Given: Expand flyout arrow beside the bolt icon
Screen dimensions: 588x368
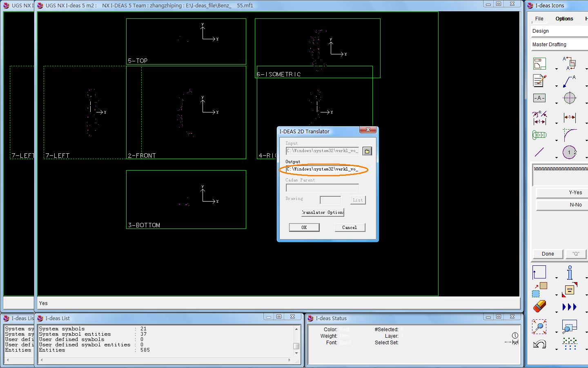Looking at the screenshot, I should pyautogui.click(x=557, y=140).
